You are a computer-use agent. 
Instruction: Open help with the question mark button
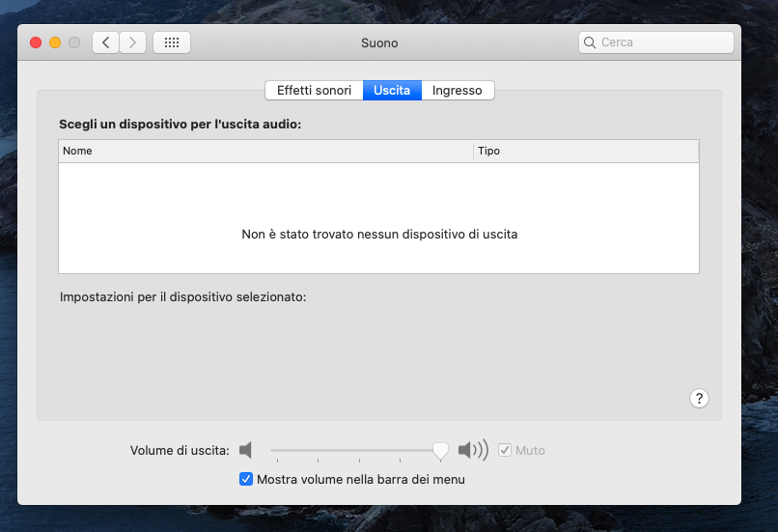pos(699,398)
